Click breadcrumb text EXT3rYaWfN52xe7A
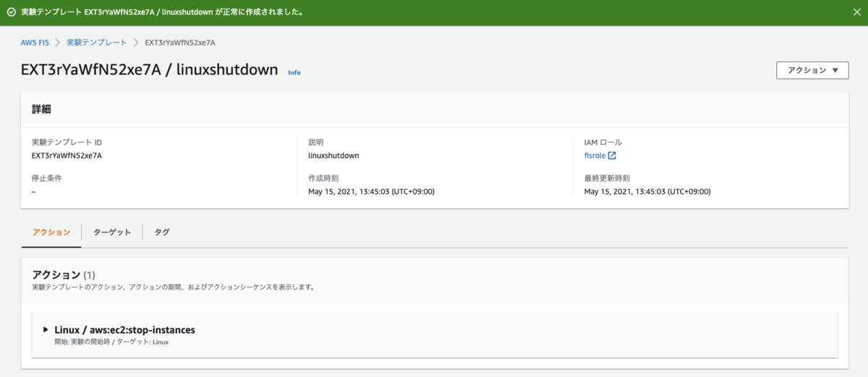This screenshot has width=868, height=377. (x=180, y=43)
